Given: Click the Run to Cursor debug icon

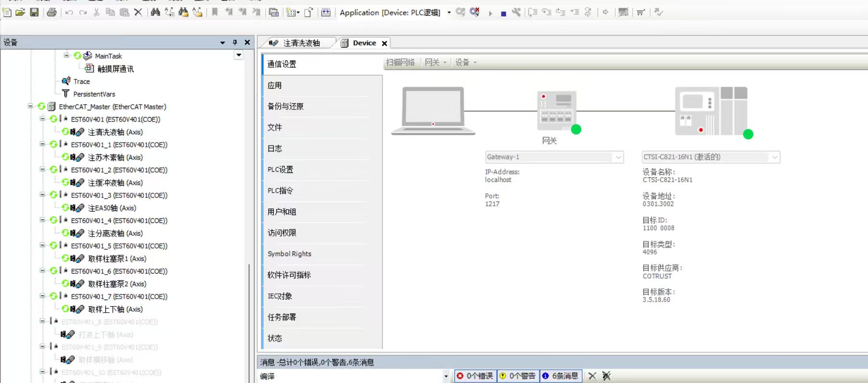Looking at the screenshot, I should [x=574, y=12].
